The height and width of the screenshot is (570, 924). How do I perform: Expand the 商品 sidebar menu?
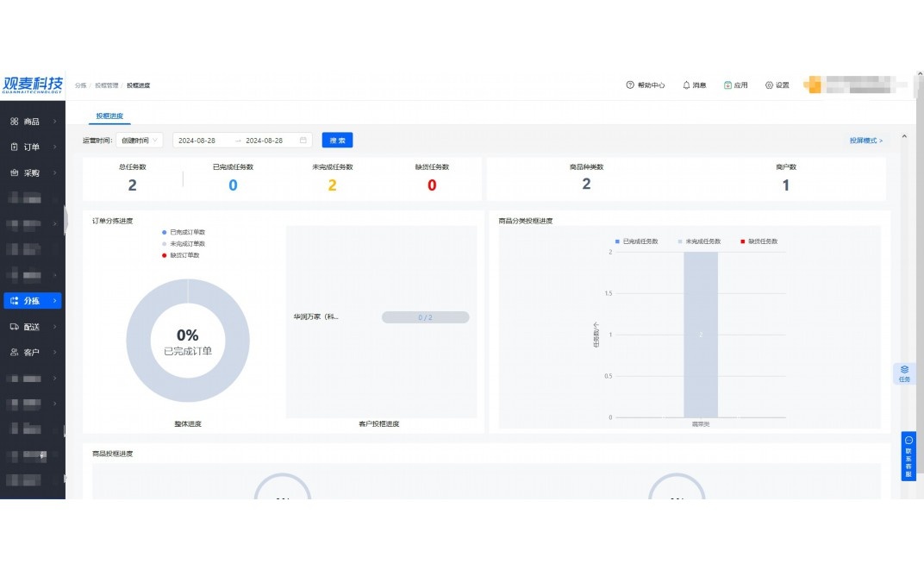point(33,122)
